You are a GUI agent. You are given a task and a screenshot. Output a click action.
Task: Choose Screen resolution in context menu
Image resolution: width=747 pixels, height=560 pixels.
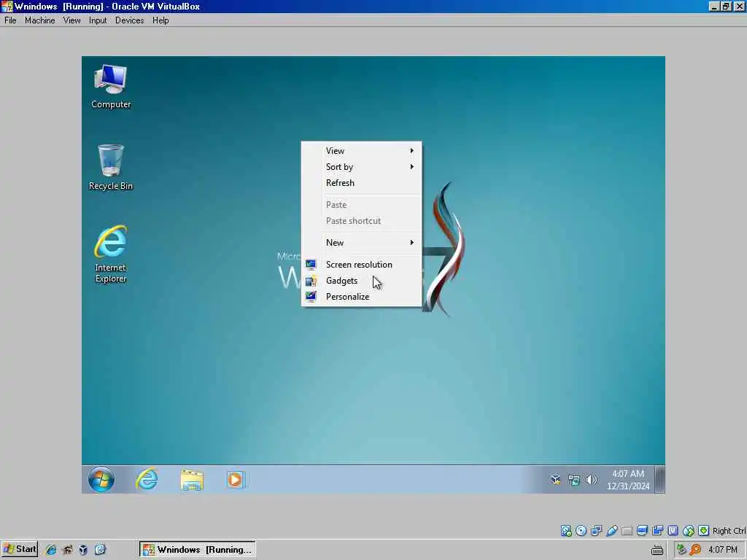point(362,264)
